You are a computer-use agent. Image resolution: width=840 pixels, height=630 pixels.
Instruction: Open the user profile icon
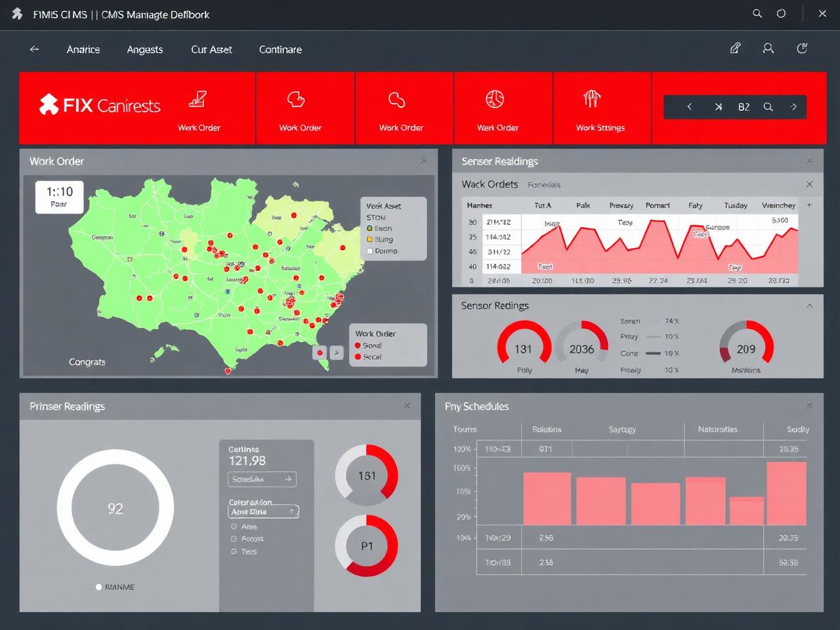pyautogui.click(x=768, y=48)
